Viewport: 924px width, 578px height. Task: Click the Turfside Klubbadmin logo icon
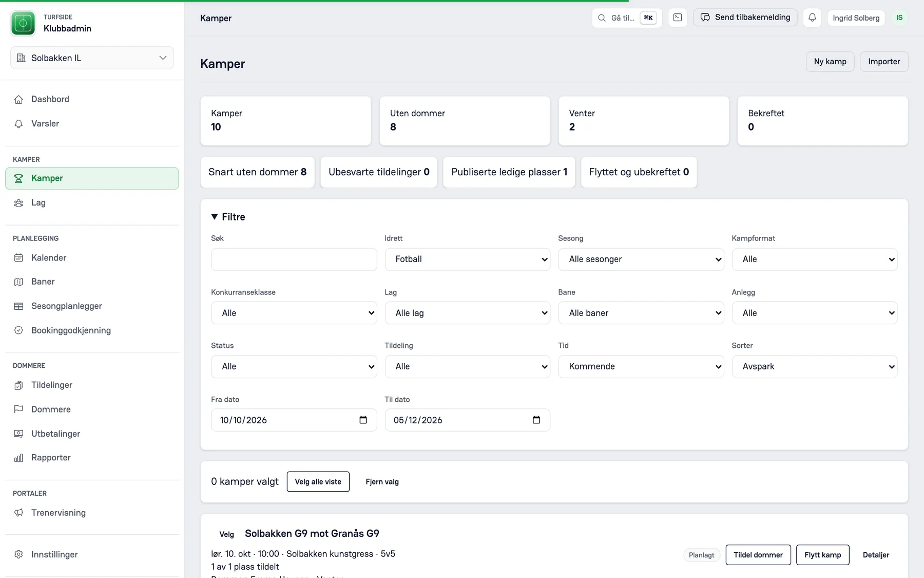(23, 23)
